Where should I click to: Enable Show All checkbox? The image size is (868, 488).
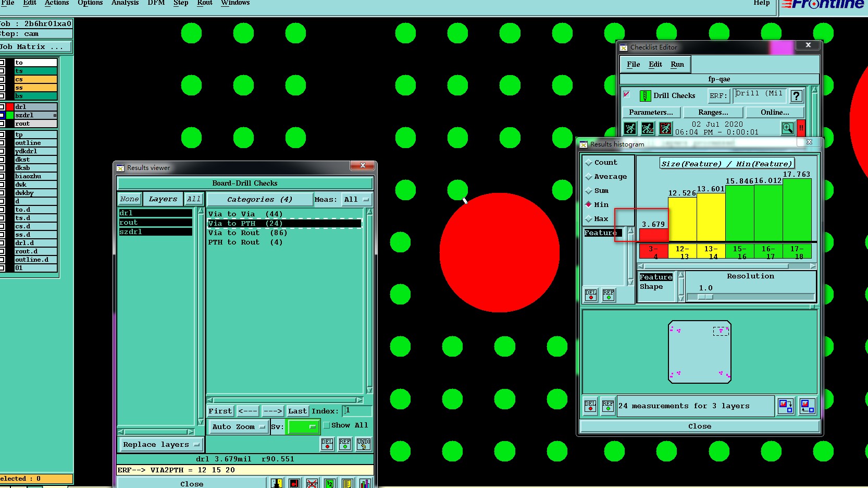[x=327, y=425]
